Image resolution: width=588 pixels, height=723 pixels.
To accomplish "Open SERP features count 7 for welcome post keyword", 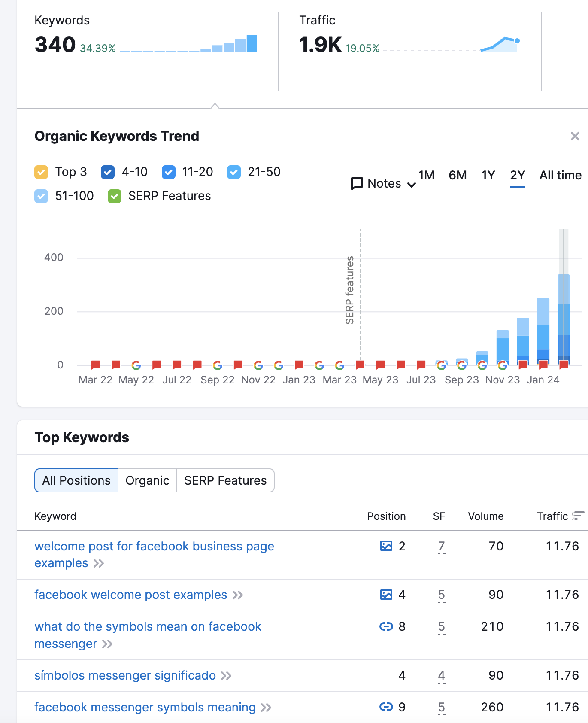I will (441, 547).
